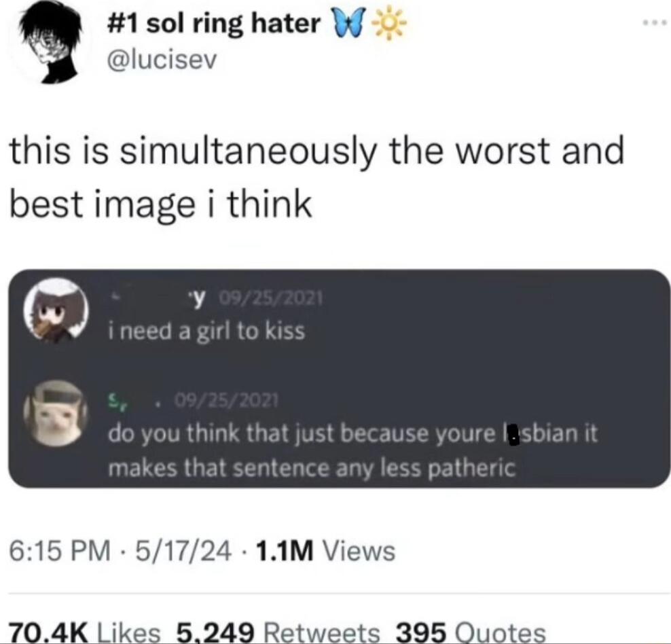View the 1.1M Views analytics
The height and width of the screenshot is (644, 671).
click(325, 551)
